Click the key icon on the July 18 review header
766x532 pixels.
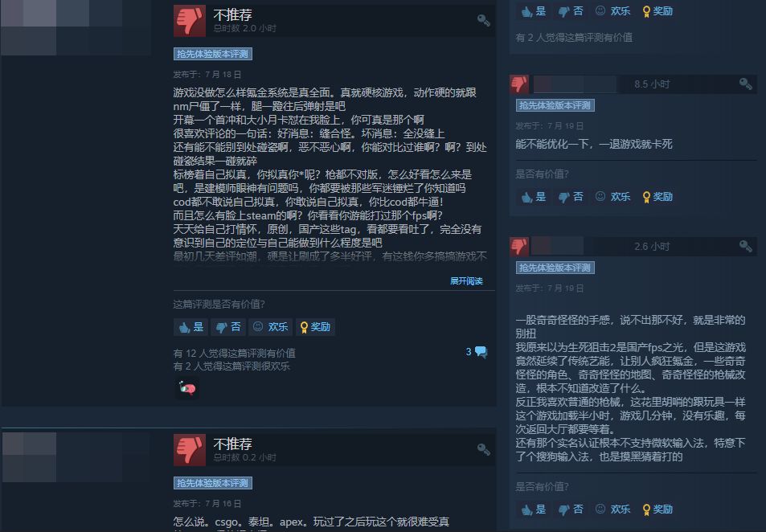(484, 20)
